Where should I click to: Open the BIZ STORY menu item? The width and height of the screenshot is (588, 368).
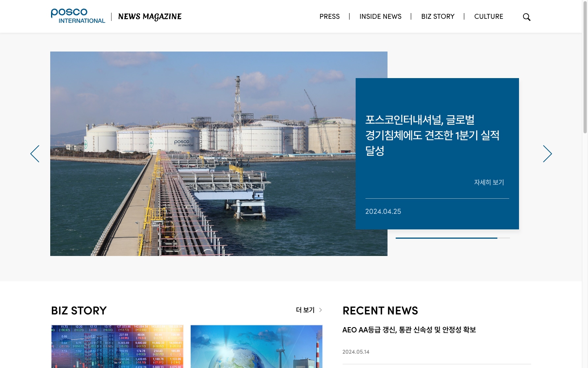click(x=438, y=16)
